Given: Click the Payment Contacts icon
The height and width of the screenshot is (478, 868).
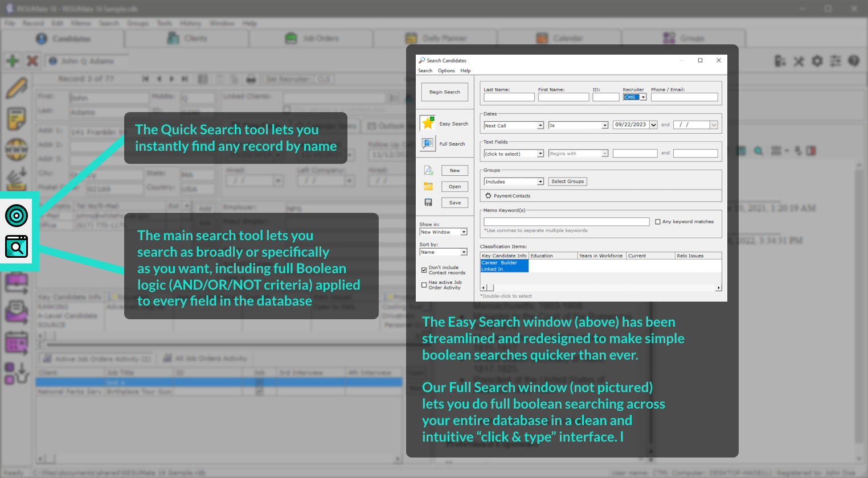Looking at the screenshot, I should [x=488, y=196].
